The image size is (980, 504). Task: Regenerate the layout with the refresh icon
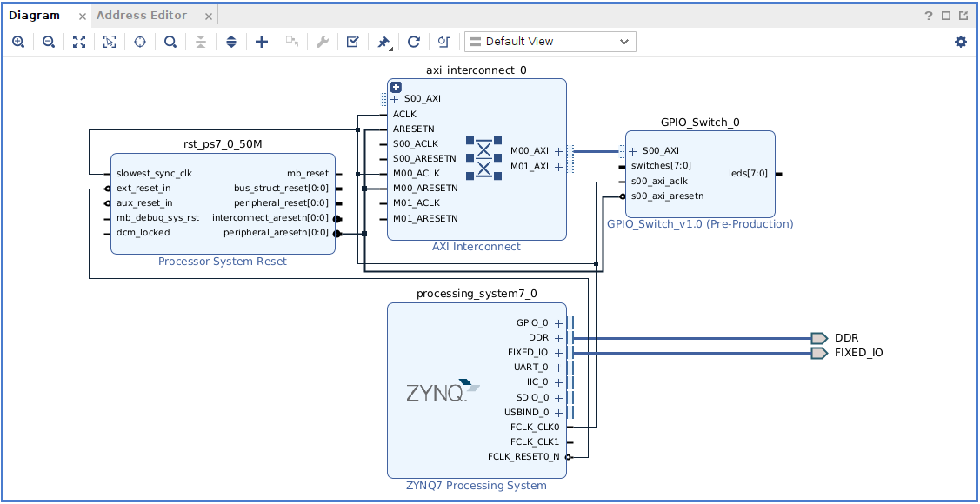coord(414,42)
